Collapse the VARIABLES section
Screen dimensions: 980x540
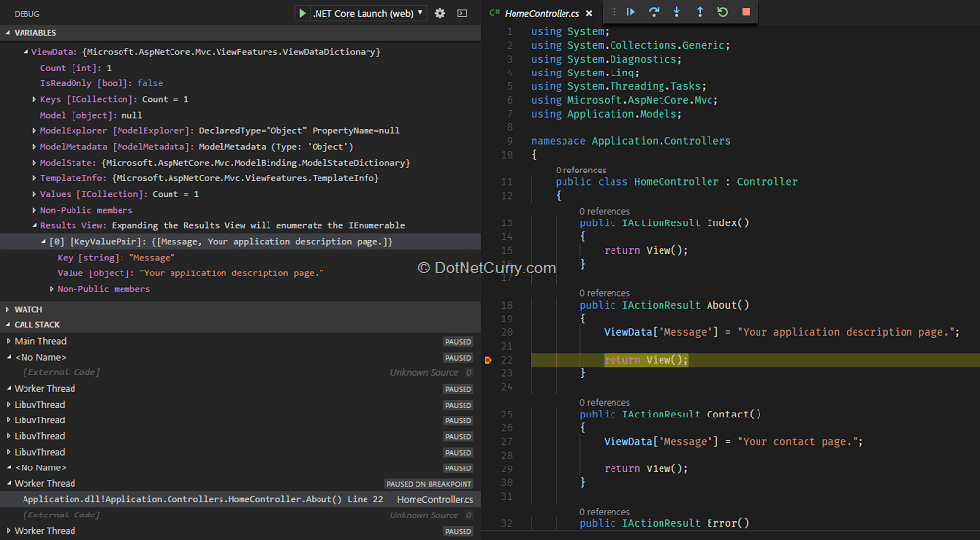pos(35,33)
